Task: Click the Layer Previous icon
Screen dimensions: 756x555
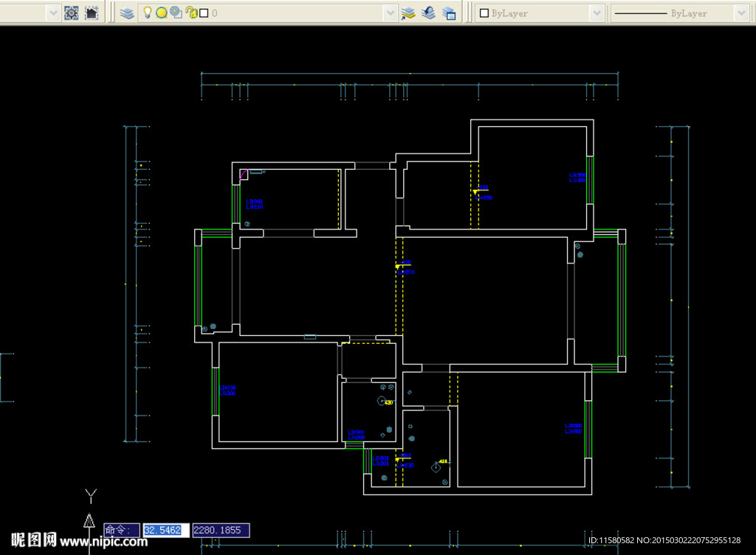Action: tap(428, 13)
